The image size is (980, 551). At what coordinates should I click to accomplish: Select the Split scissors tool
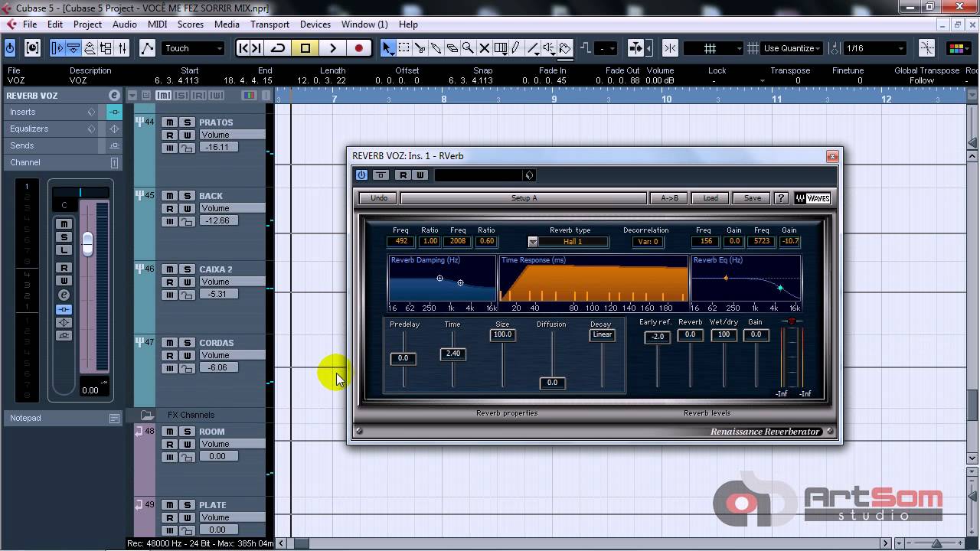click(420, 48)
